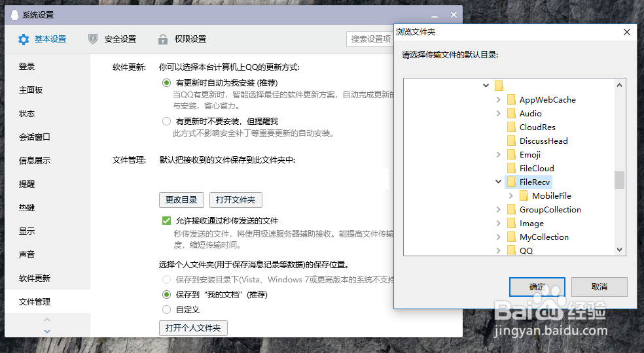Click the Image folder icon
This screenshot has width=644, height=353.
(x=511, y=224)
